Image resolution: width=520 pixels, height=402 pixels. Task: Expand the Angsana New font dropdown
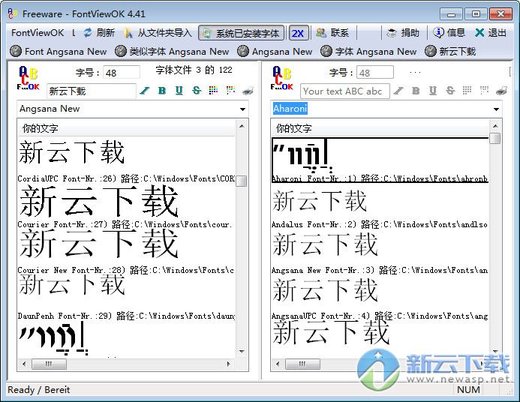[x=243, y=109]
